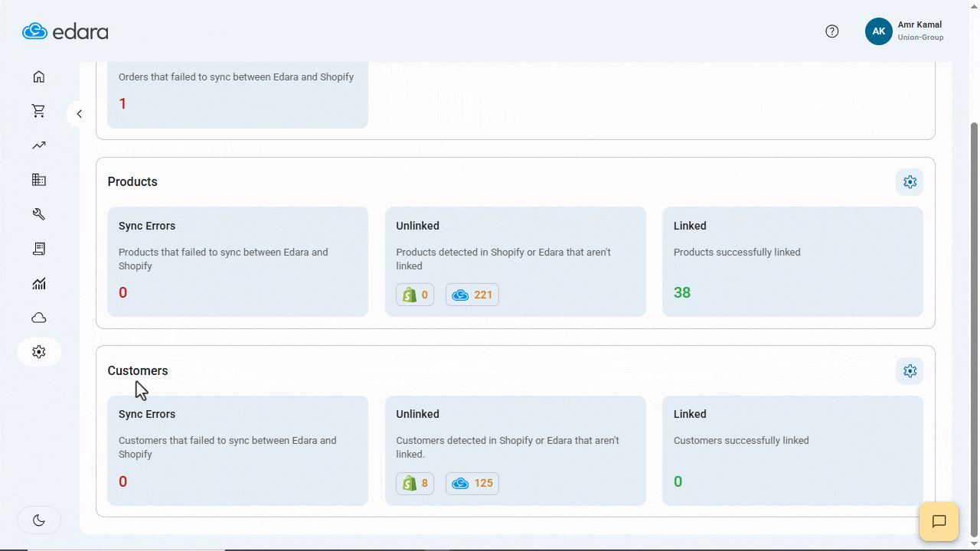Open the receipt icon in sidebar
This screenshot has width=980, height=551.
point(39,249)
